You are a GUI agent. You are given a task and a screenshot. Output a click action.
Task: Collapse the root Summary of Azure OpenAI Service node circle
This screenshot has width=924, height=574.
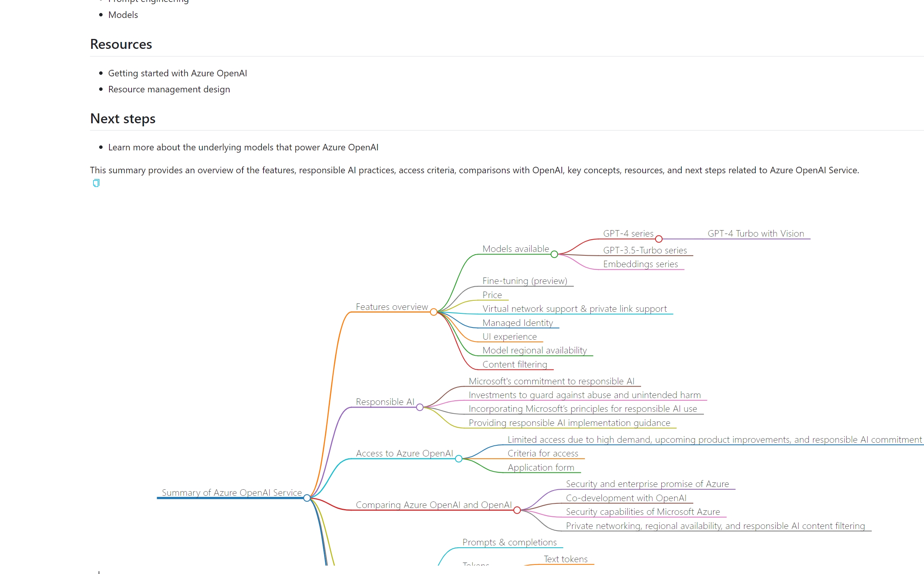click(307, 498)
